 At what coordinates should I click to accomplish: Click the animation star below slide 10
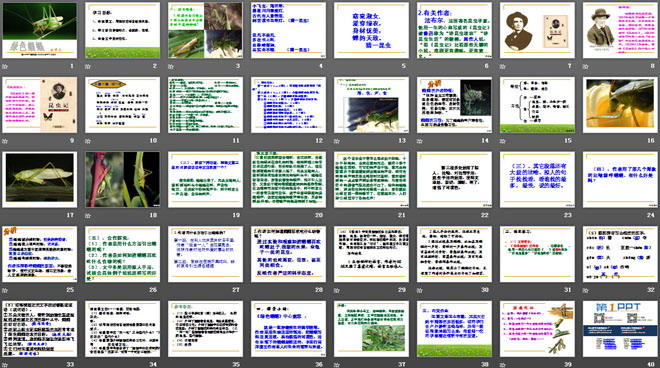88,141
